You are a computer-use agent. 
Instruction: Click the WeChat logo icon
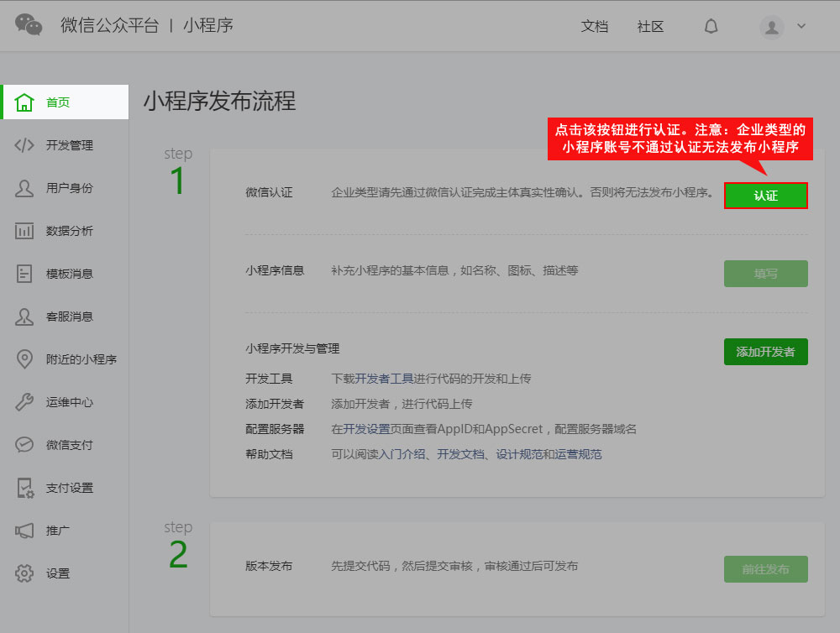29,25
